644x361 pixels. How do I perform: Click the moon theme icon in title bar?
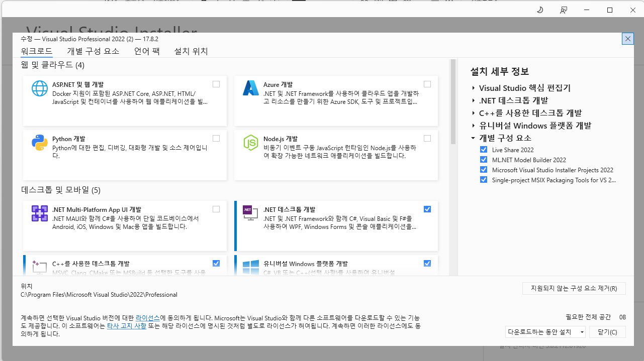click(540, 10)
